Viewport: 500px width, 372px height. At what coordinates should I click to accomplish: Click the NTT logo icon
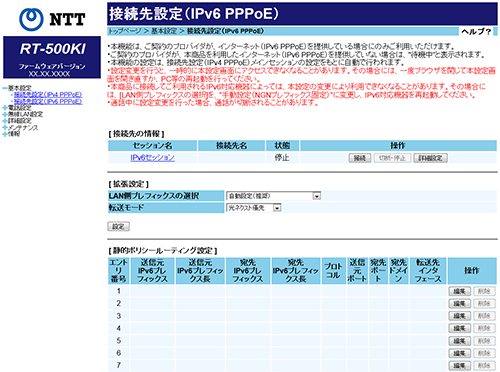tap(31, 19)
